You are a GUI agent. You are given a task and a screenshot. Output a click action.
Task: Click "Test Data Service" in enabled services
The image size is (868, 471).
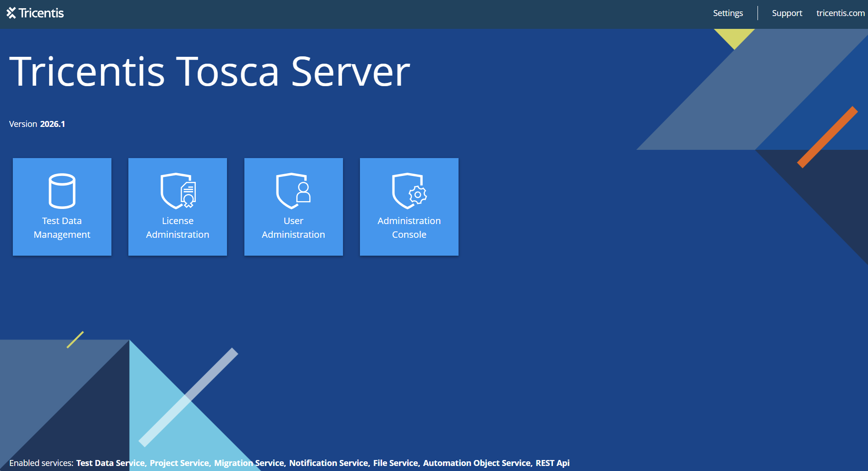(x=111, y=463)
